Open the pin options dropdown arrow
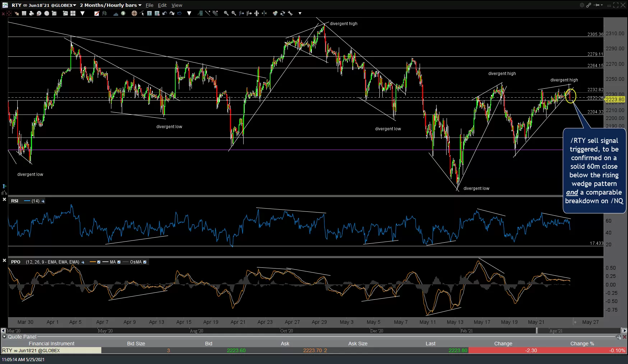This screenshot has height=364, width=628. coord(601,5)
